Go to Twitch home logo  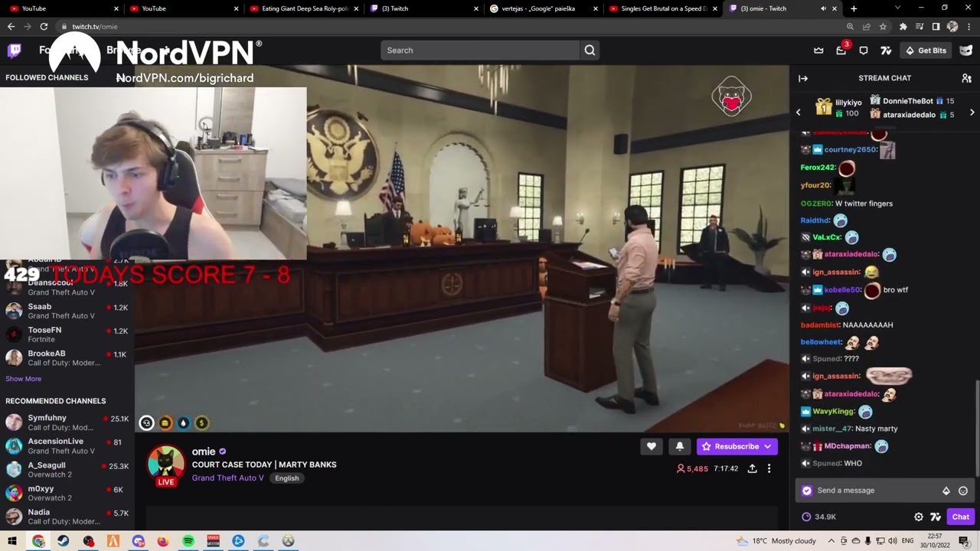[15, 51]
